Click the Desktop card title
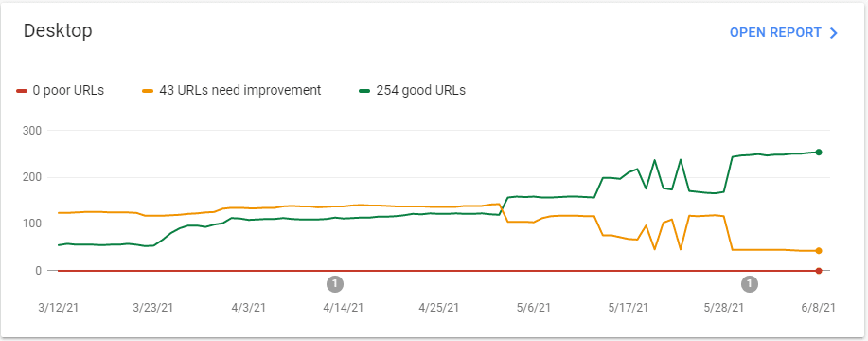The width and height of the screenshot is (868, 341). pos(58,31)
